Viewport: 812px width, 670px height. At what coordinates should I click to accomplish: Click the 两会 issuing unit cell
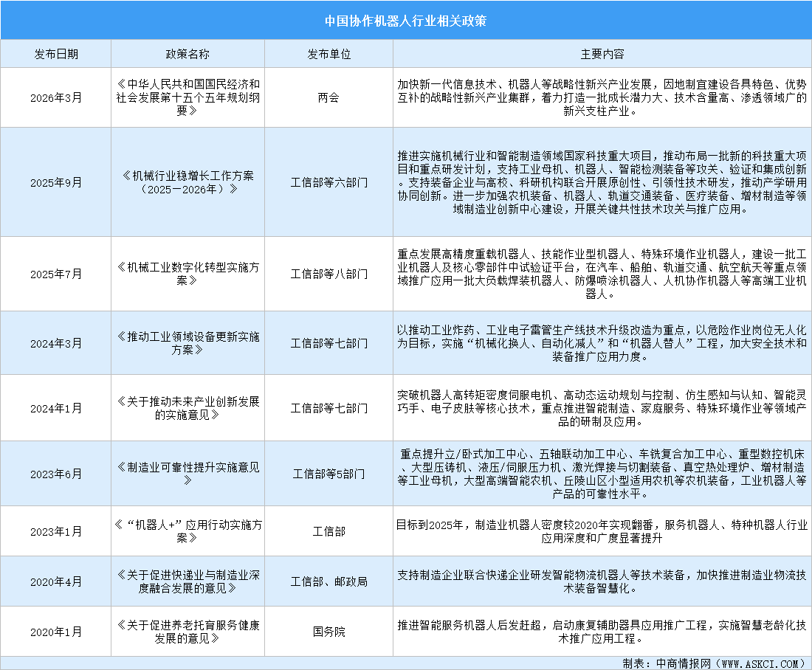(x=328, y=97)
